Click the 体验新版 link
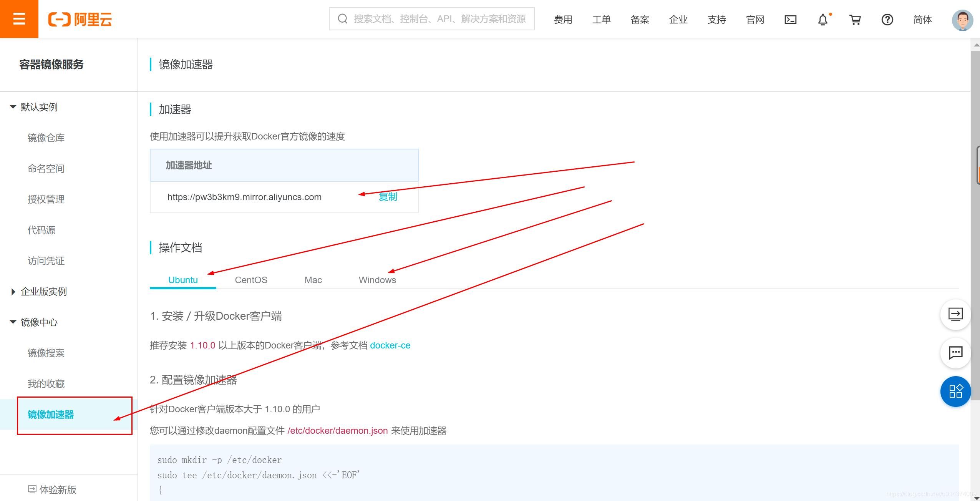This screenshot has height=501, width=980. [x=58, y=489]
